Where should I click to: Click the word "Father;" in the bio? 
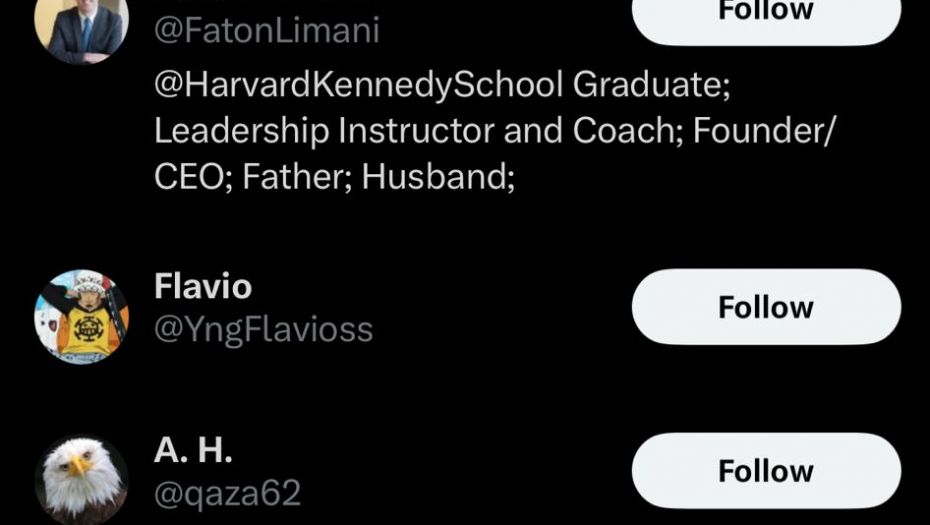[x=297, y=177]
